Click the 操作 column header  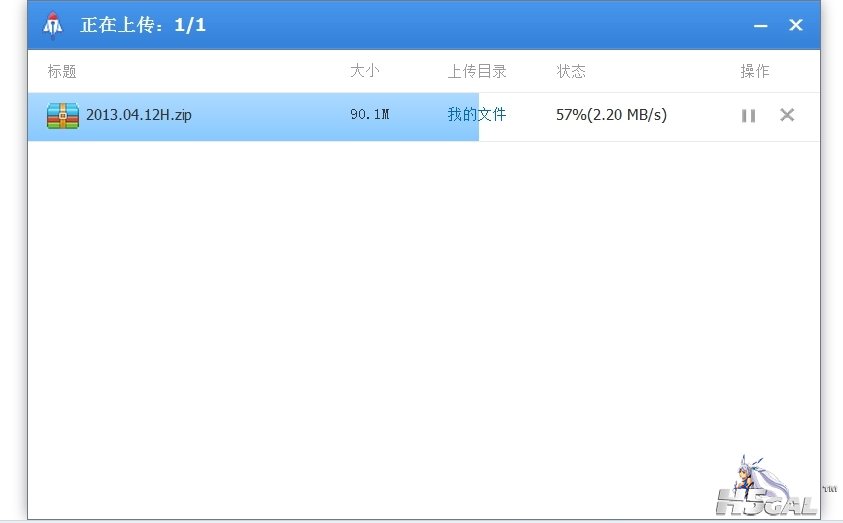[755, 72]
